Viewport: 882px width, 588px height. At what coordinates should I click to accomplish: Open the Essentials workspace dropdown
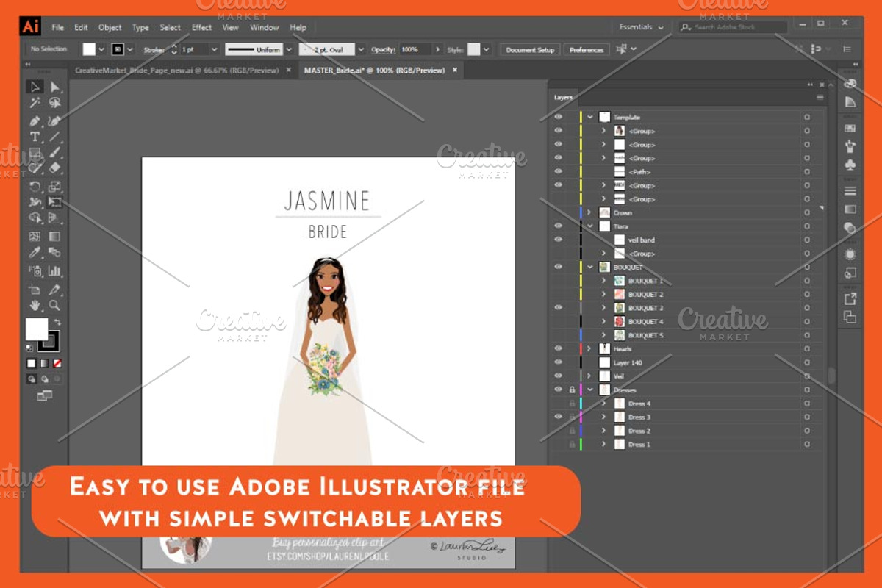[642, 27]
